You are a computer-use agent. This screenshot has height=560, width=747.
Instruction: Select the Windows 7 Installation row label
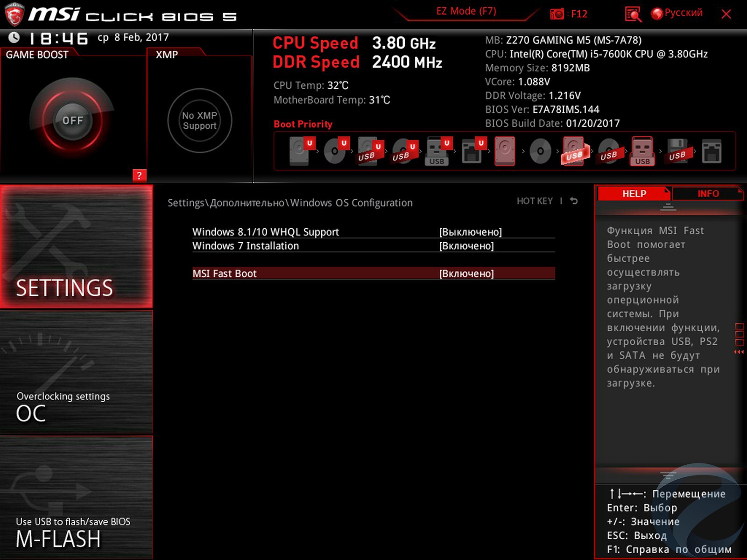click(x=246, y=246)
